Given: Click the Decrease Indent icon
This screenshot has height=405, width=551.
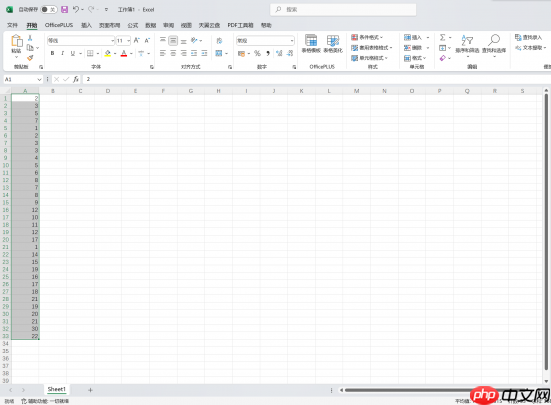Looking at the screenshot, I should click(194, 53).
